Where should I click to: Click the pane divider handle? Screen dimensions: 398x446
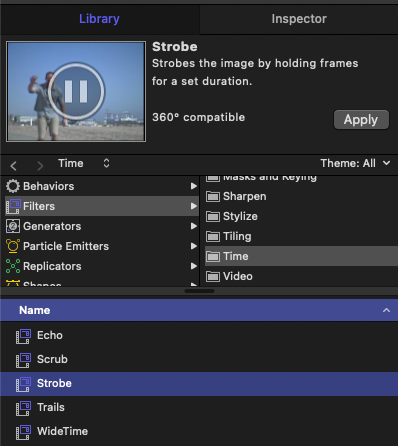pos(199,291)
